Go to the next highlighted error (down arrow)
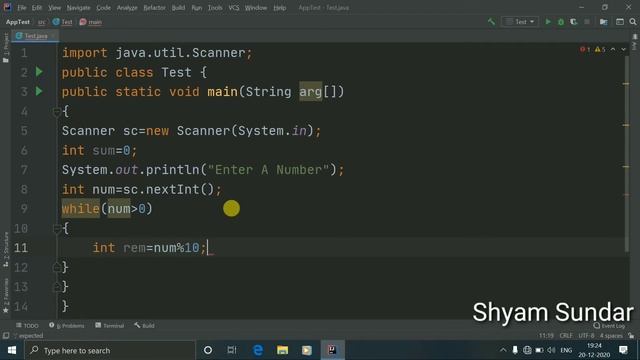Viewport: 640px width, 360px height. pyautogui.click(x=624, y=49)
